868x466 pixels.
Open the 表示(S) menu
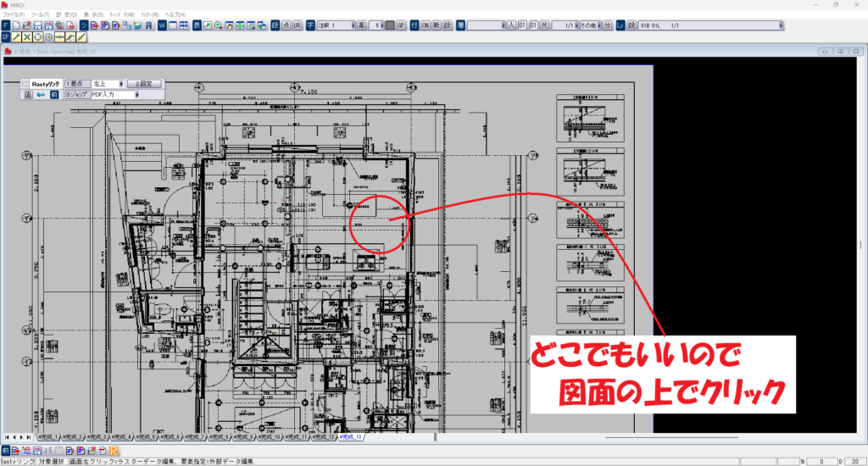click(93, 14)
